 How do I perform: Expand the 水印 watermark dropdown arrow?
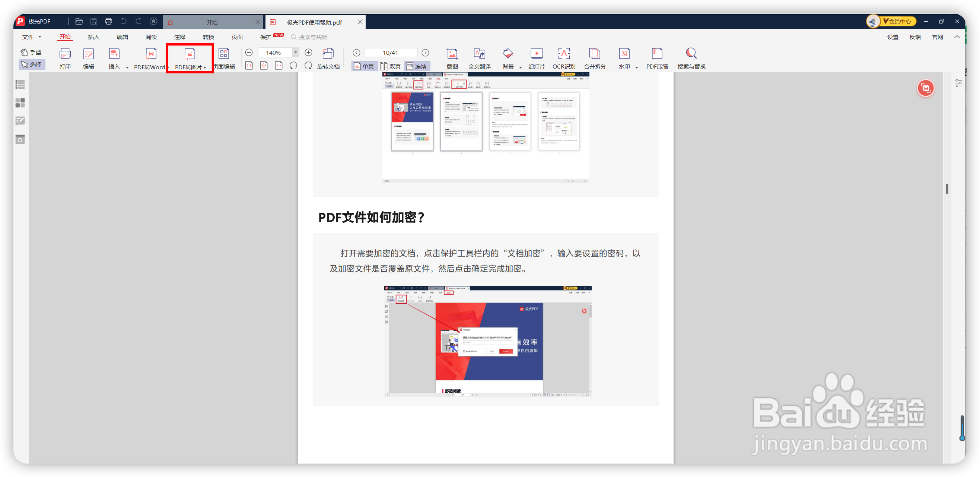pyautogui.click(x=636, y=67)
